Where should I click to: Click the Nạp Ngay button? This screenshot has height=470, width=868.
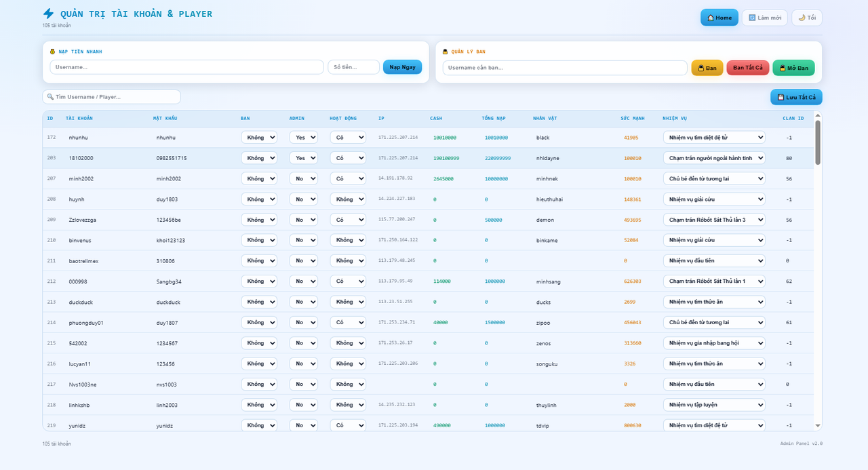(x=402, y=67)
